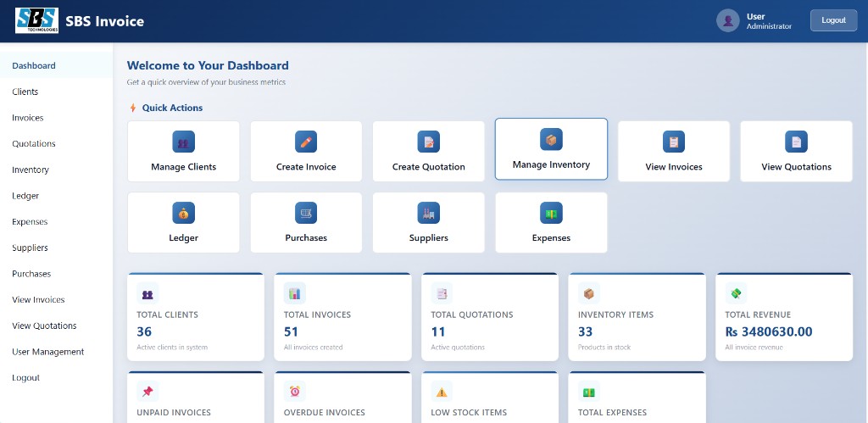This screenshot has height=423, width=868.
Task: Click the Suppliers factory icon
Action: tap(428, 213)
